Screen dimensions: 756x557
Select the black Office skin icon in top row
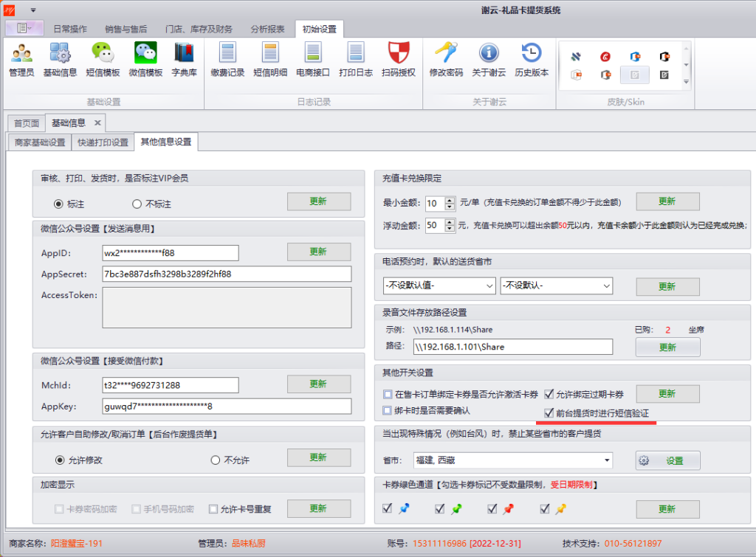point(664,57)
